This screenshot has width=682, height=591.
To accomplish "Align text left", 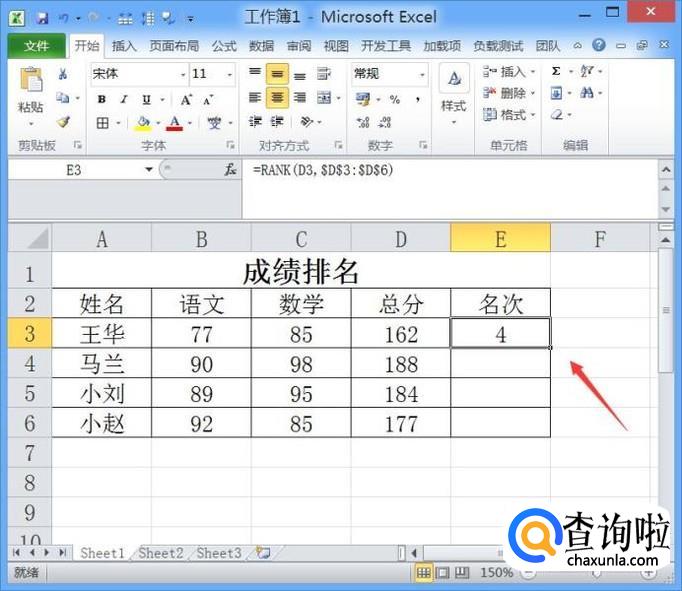I will [255, 97].
